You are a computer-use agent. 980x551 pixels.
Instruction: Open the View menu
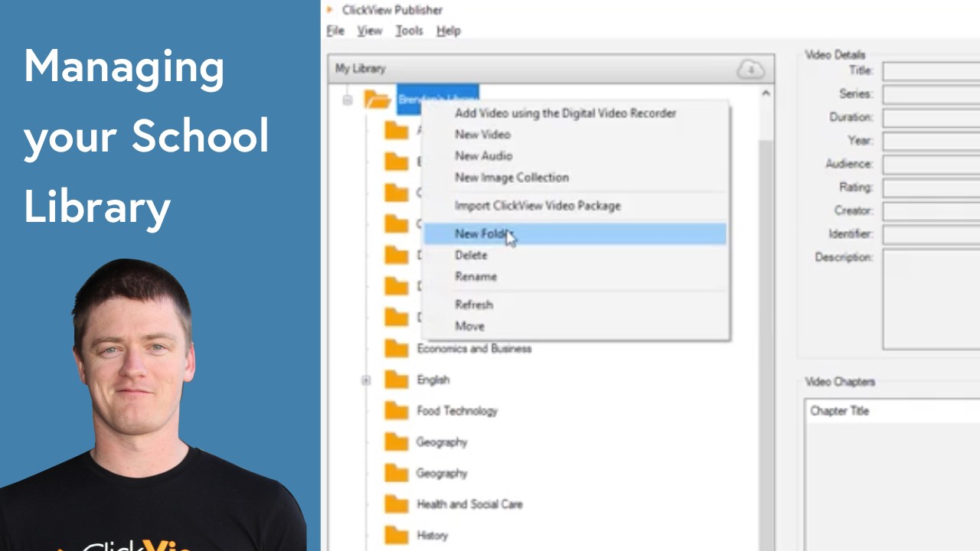point(369,31)
